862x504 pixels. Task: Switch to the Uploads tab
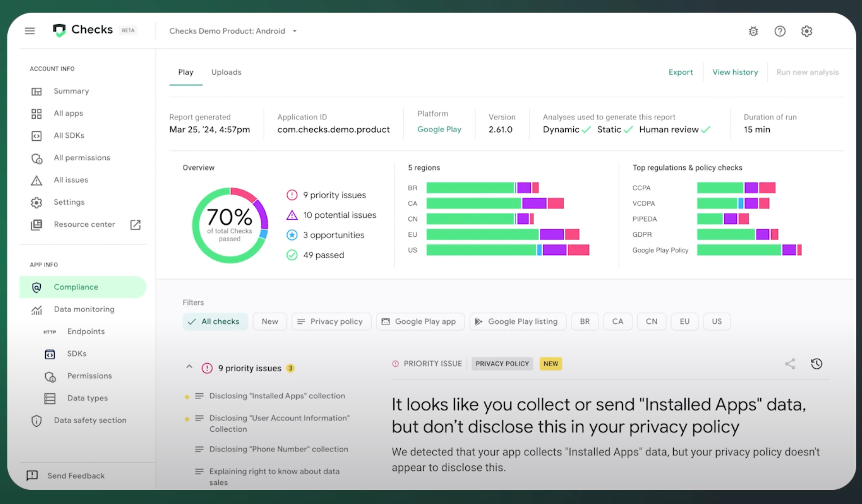(226, 72)
